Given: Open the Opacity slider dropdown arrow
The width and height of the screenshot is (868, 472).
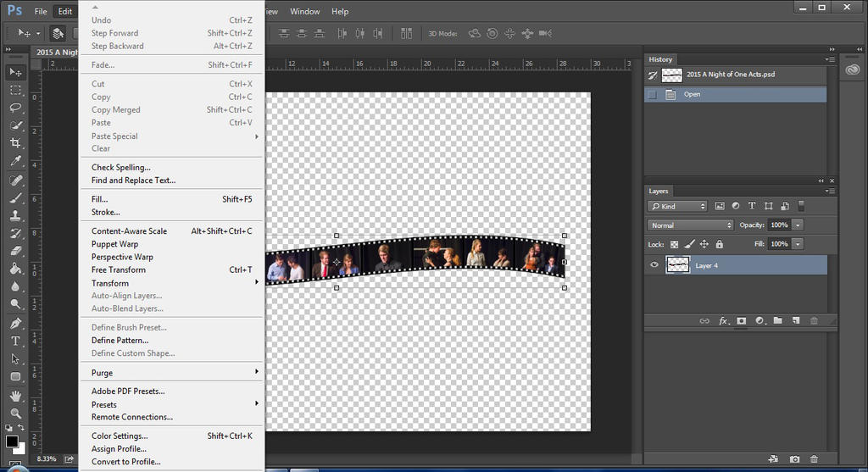Looking at the screenshot, I should 798,225.
